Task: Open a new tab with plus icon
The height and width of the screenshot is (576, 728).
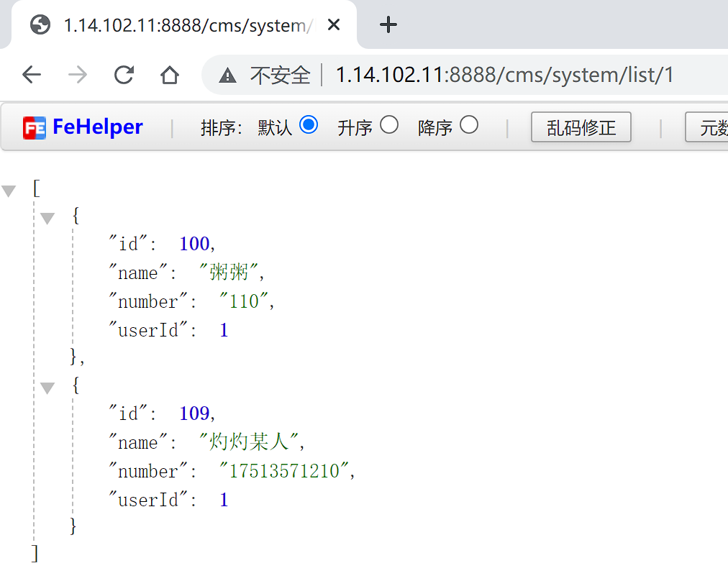Action: click(x=388, y=25)
